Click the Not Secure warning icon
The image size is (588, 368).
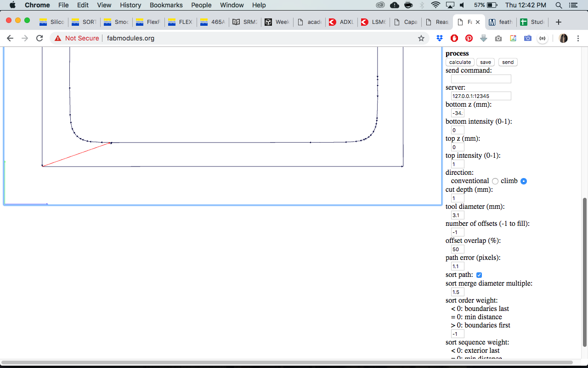(58, 38)
